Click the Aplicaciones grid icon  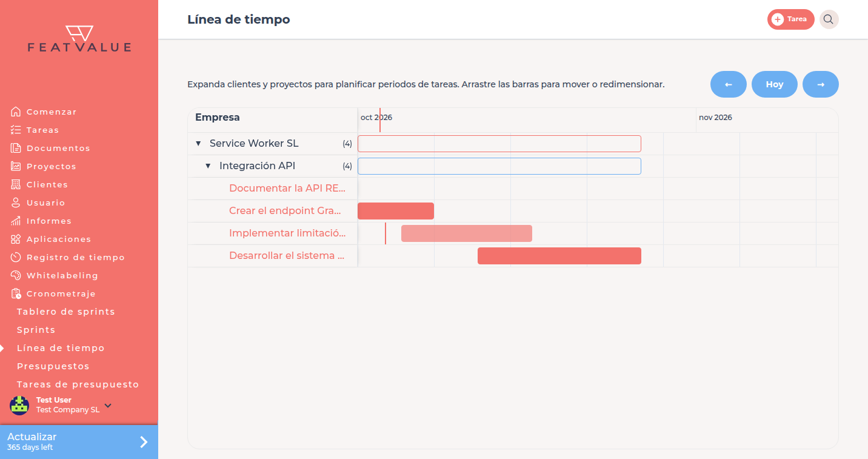click(16, 239)
